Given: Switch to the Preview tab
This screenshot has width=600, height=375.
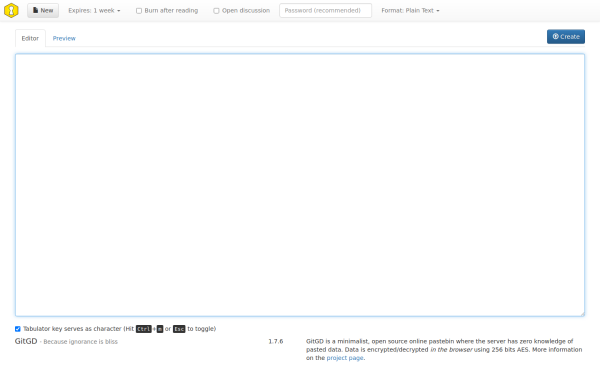Looking at the screenshot, I should point(64,38).
